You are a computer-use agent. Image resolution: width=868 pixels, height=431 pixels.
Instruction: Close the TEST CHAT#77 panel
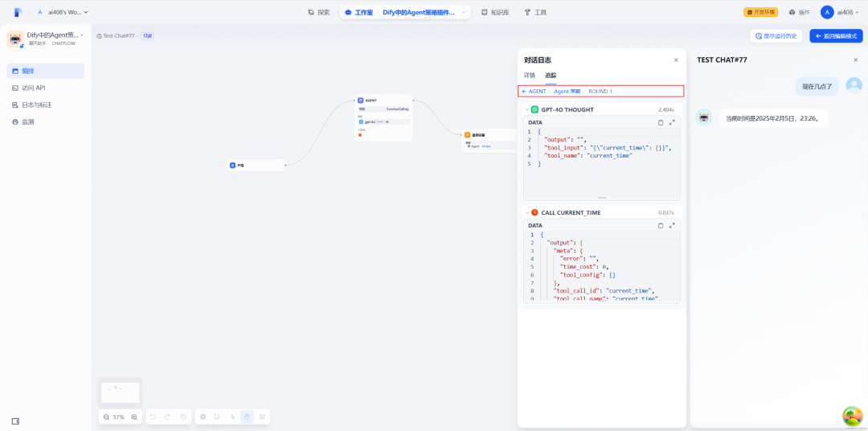pyautogui.click(x=856, y=60)
